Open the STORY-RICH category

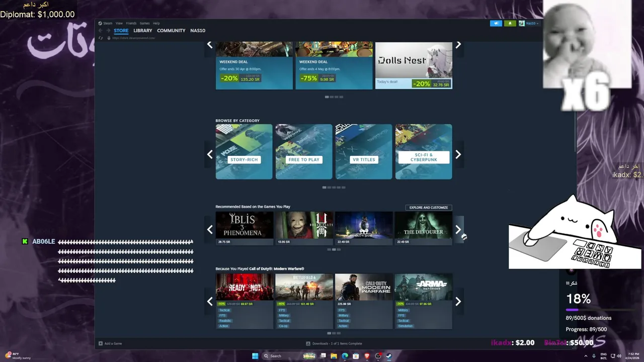tap(244, 151)
